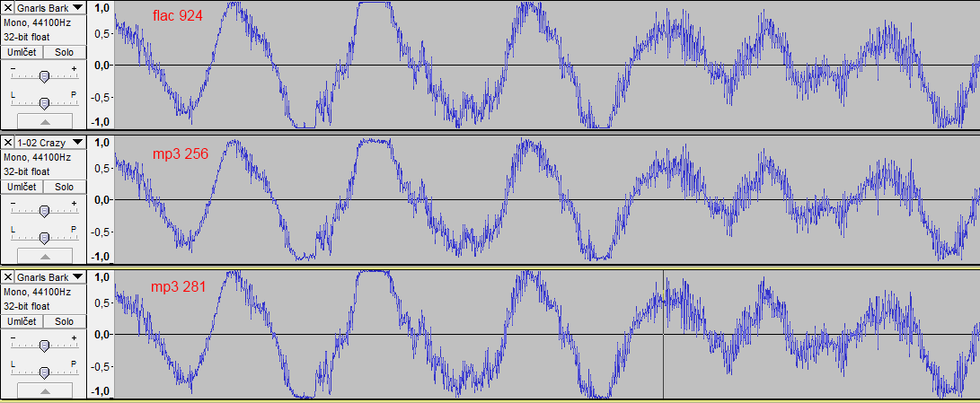Close the third track labeled mp3 281

coord(7,276)
